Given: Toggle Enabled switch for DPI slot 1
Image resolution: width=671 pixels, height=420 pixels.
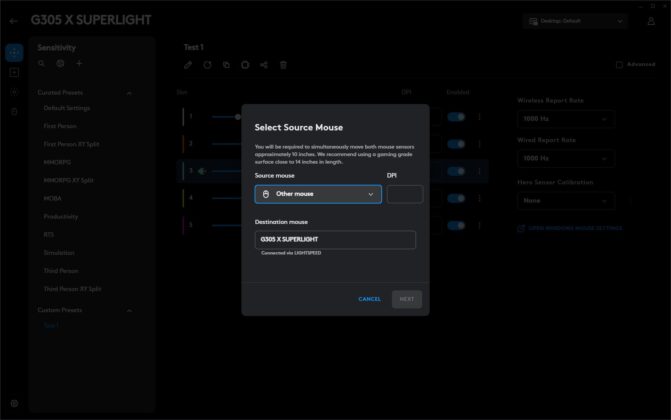Looking at the screenshot, I should tap(456, 117).
